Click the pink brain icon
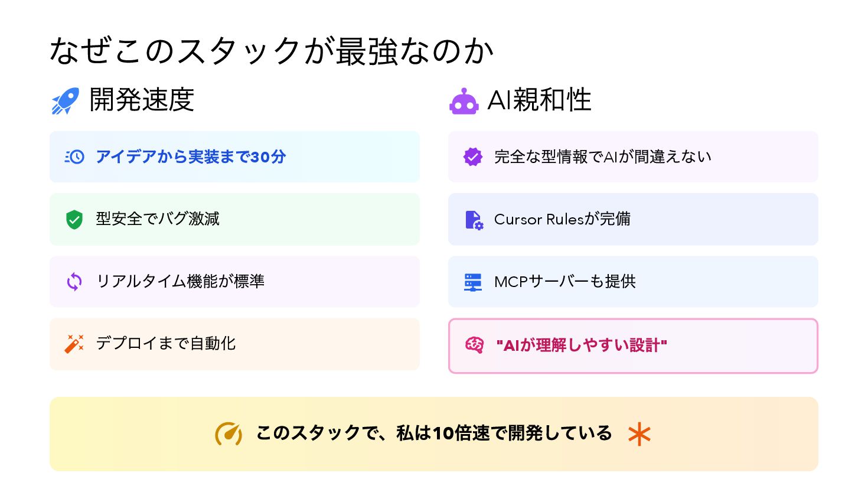The image size is (868, 489). coord(474,345)
